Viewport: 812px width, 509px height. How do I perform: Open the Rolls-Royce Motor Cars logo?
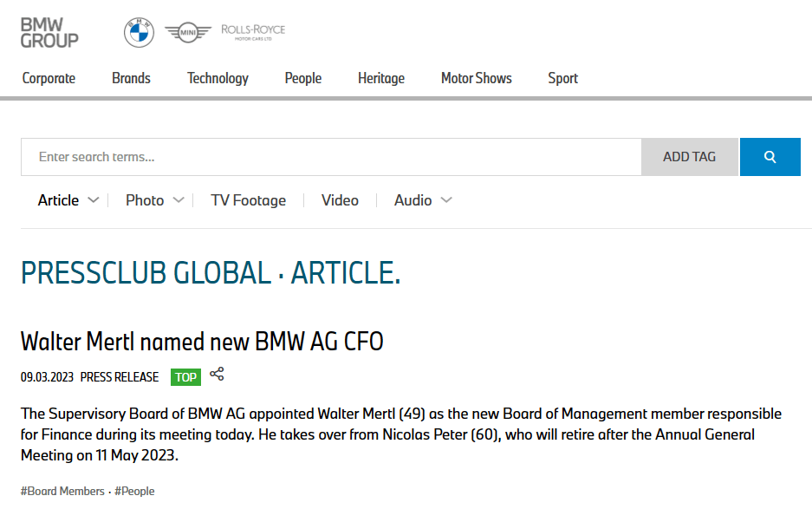[x=253, y=32]
